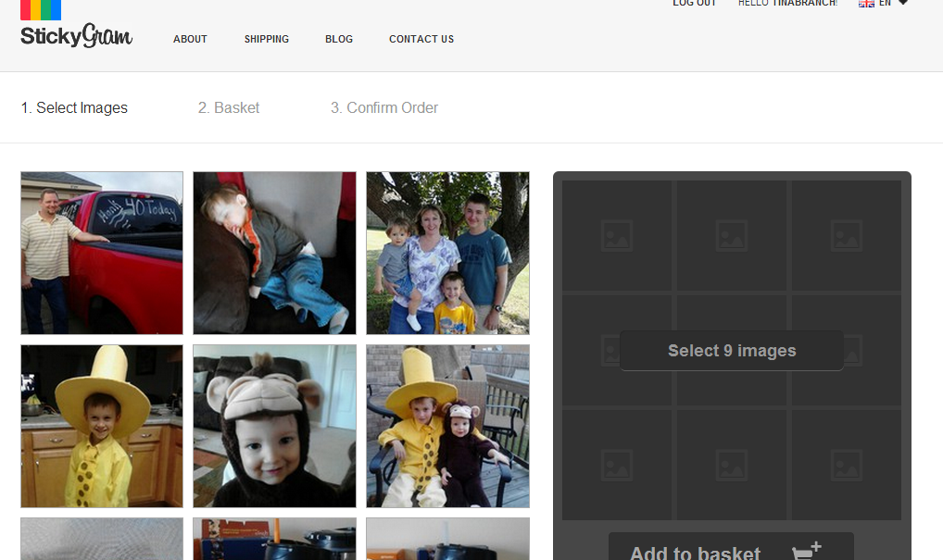Click the UK flag language icon
943x560 pixels.
click(x=866, y=4)
